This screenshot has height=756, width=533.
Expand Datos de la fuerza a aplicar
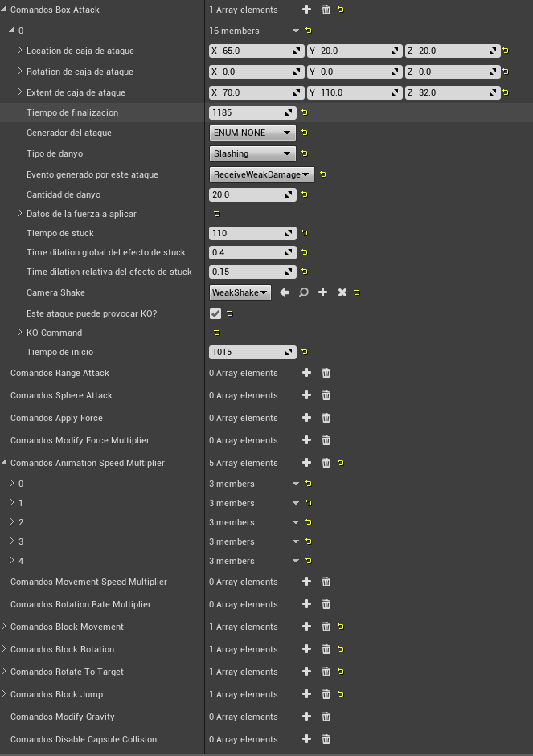point(20,214)
